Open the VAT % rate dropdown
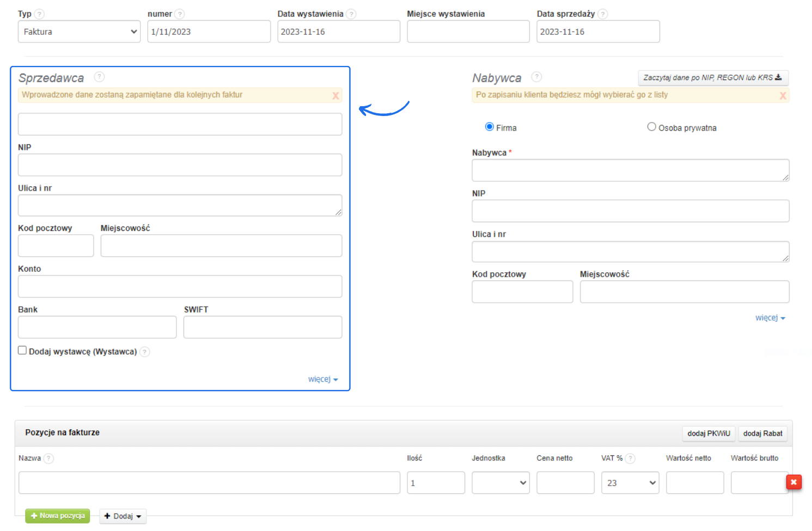The image size is (812, 531). click(x=630, y=483)
